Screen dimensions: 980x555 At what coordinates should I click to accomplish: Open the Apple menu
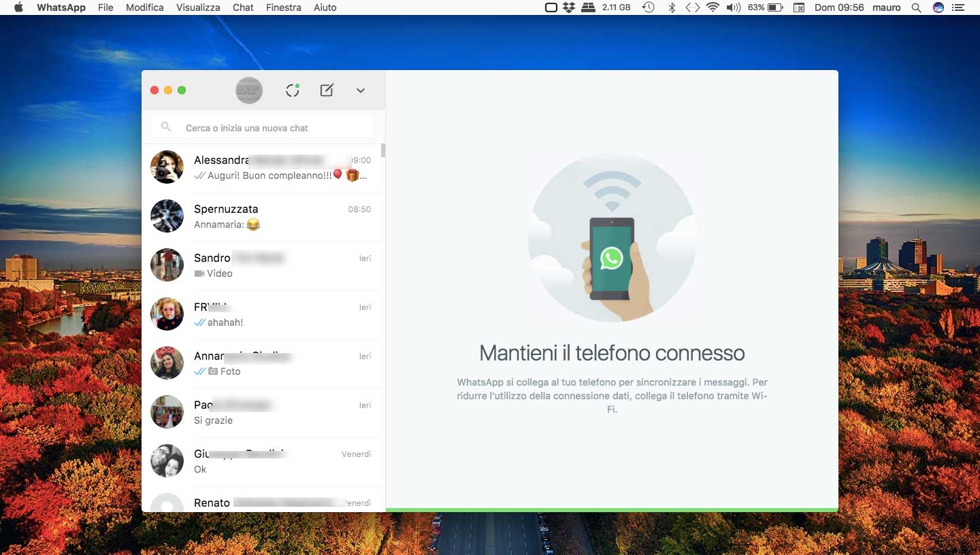[x=18, y=7]
